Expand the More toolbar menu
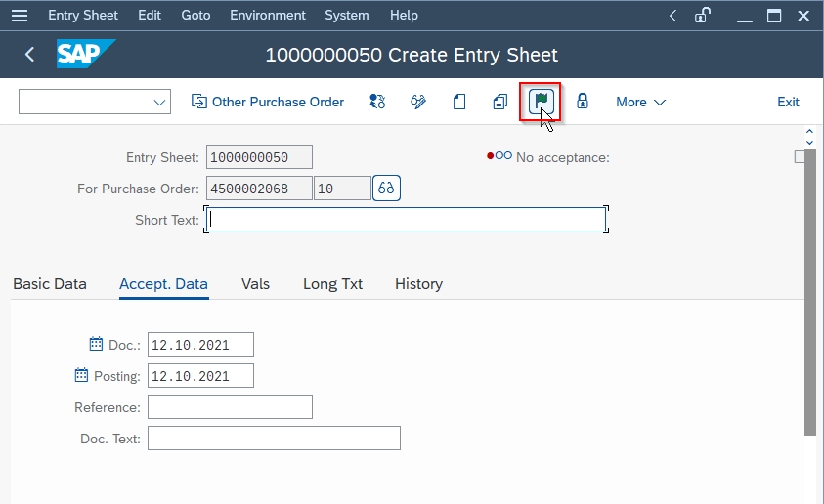Screen dimensions: 824x504 tap(640, 102)
